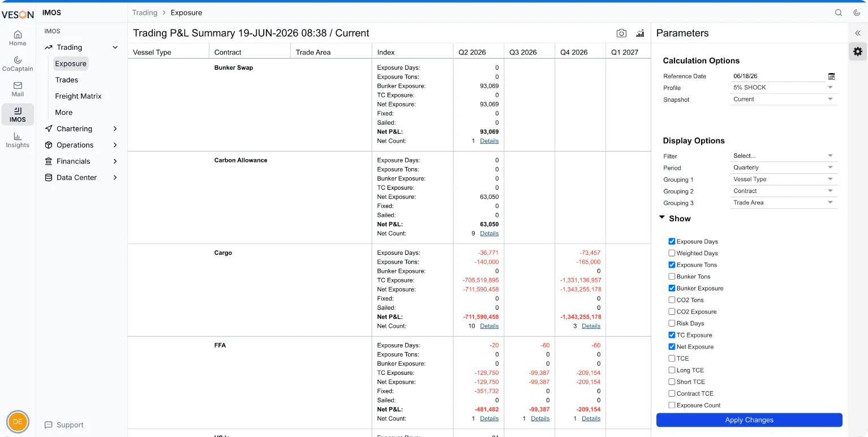Image resolution: width=868 pixels, height=437 pixels.
Task: Click the FFA Q2 Fixed value -351,732
Action: 487,391
